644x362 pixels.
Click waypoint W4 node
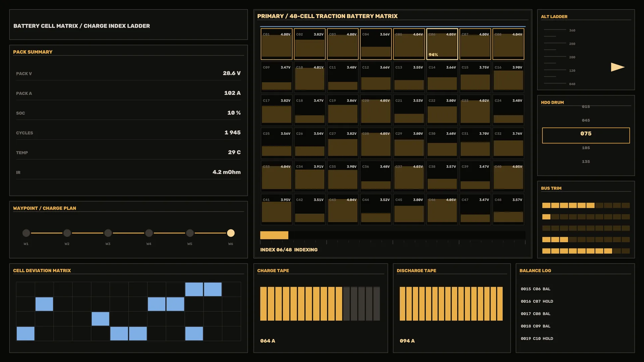point(149,233)
